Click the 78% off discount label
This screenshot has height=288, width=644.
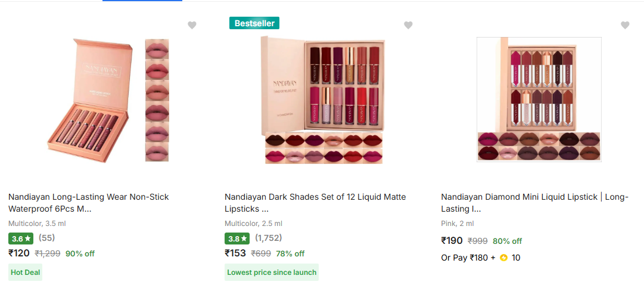(290, 253)
